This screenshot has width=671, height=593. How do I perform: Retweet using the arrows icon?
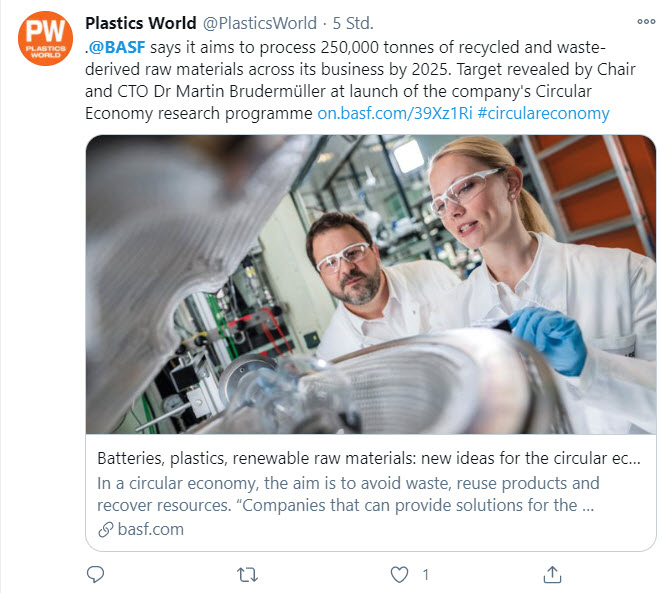click(x=247, y=575)
